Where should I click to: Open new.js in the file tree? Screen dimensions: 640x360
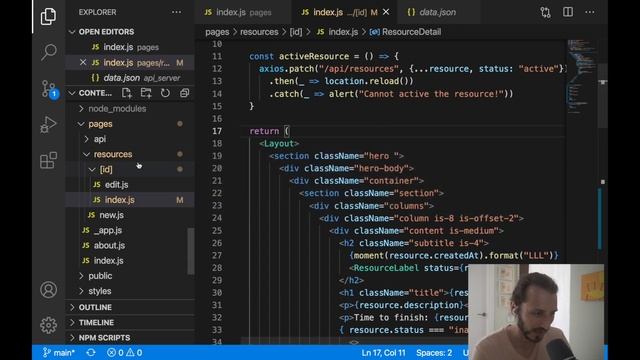(x=111, y=215)
